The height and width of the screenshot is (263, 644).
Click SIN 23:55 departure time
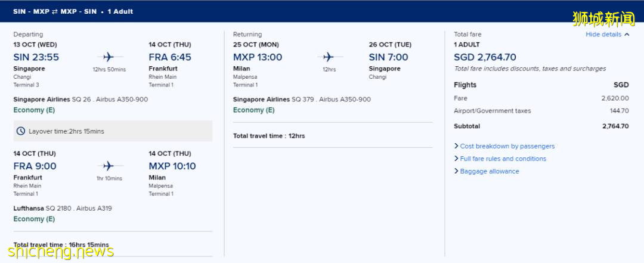click(36, 57)
